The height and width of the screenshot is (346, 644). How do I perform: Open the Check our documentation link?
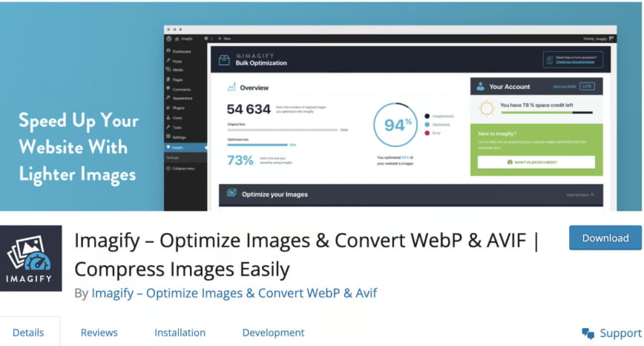[x=575, y=62]
